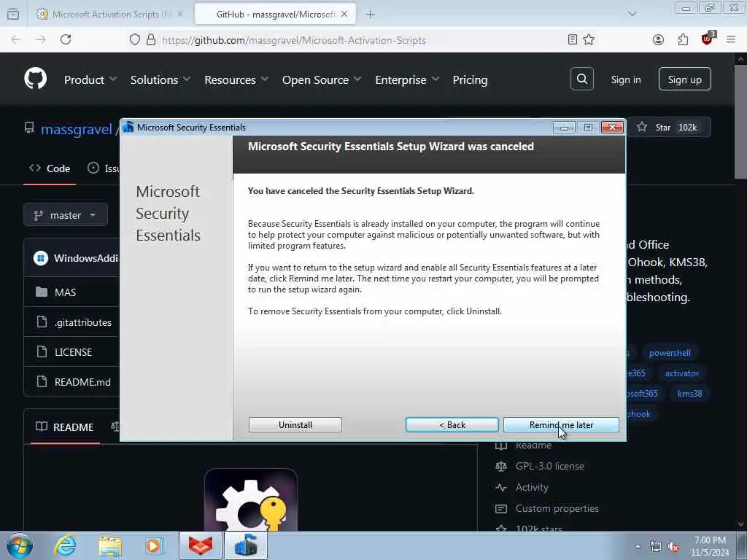747x560 pixels.
Task: Expand the Product menu on GitHub
Action: (90, 79)
